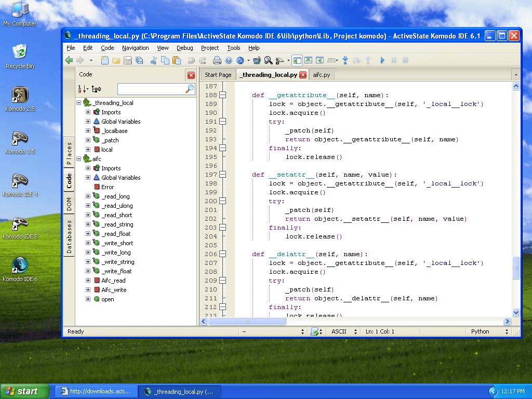Toggle the left pane visibility
532x399 pixels.
pyautogui.click(x=297, y=60)
